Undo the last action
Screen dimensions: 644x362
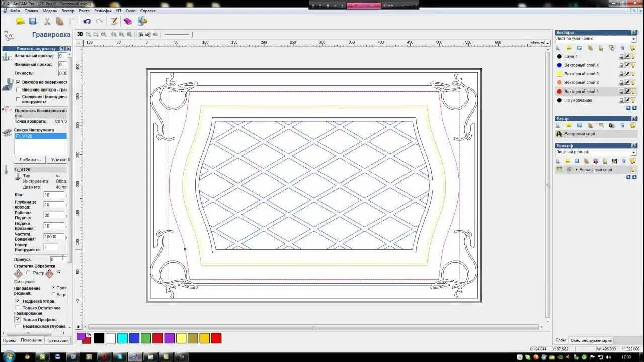click(87, 21)
